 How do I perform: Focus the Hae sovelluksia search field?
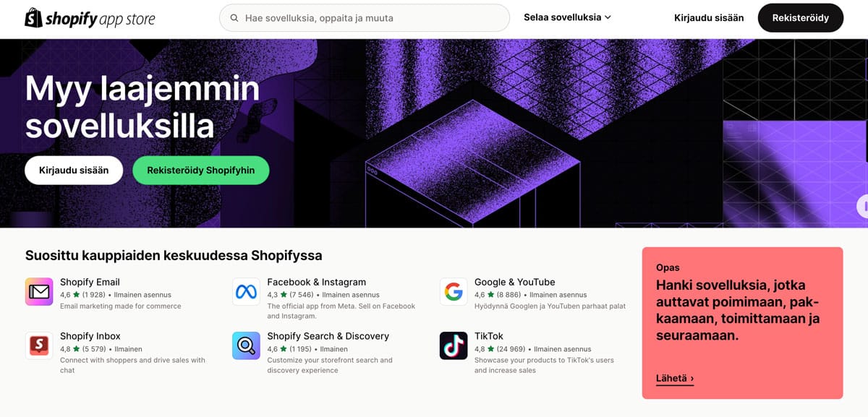[365, 18]
